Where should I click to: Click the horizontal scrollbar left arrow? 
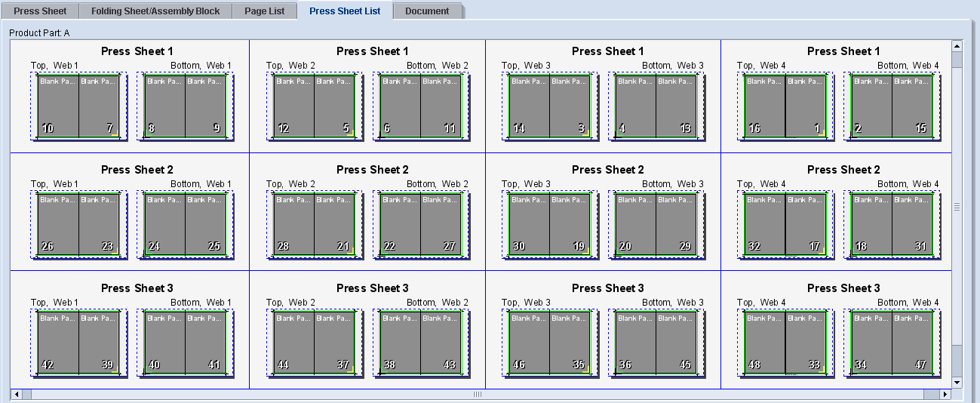[16, 394]
